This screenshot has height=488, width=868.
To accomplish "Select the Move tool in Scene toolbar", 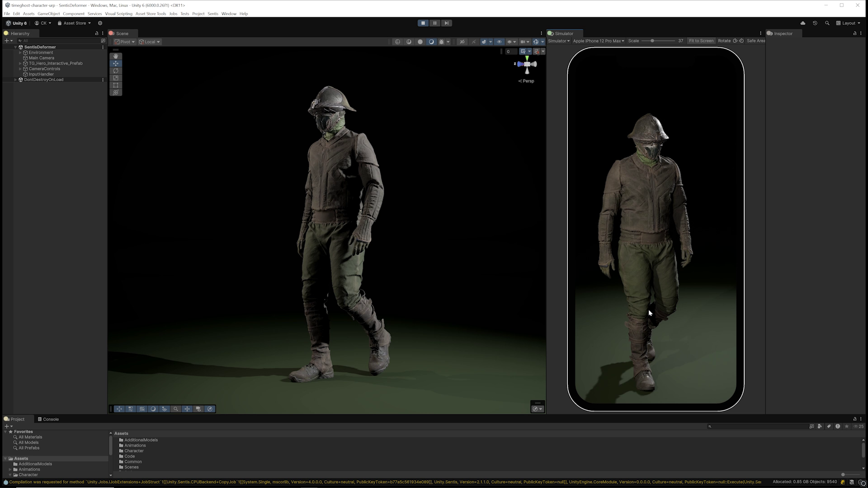I will [x=116, y=63].
